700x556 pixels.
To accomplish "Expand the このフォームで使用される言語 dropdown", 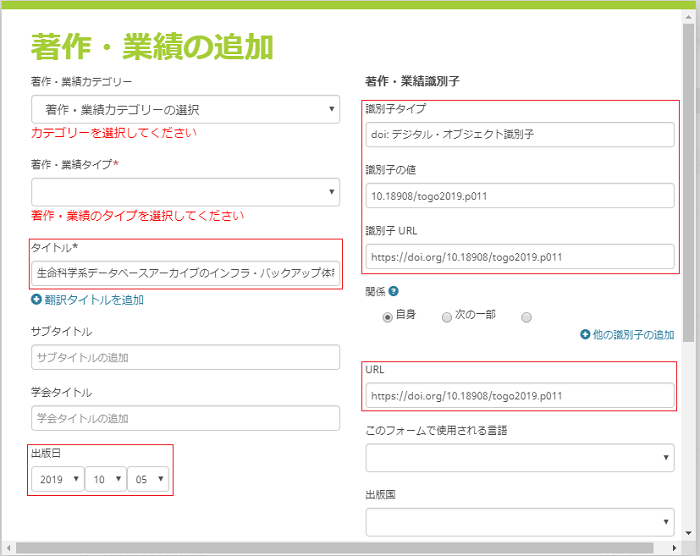I will click(519, 458).
